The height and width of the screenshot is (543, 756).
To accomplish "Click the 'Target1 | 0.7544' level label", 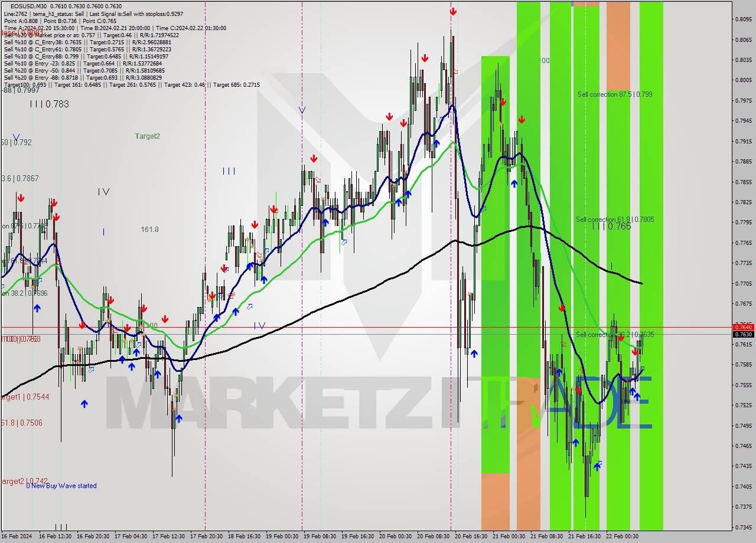I will (x=25, y=397).
